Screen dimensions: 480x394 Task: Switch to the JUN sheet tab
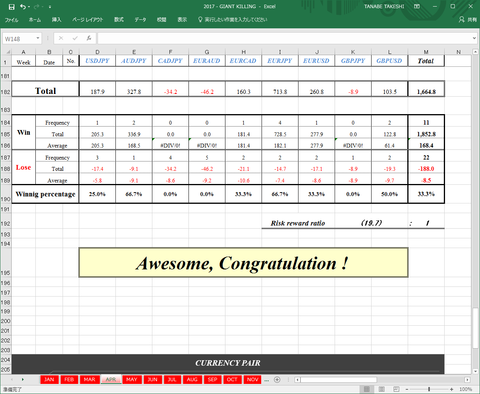tap(153, 380)
